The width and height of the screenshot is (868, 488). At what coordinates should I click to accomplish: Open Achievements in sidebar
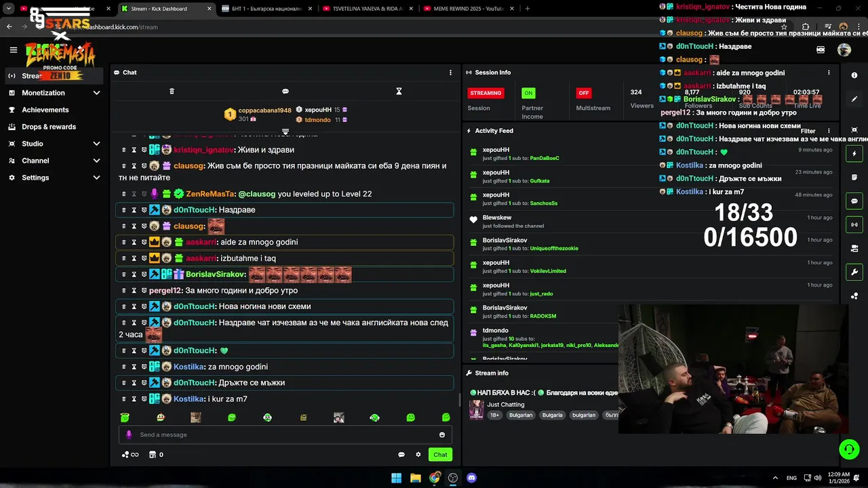45,110
